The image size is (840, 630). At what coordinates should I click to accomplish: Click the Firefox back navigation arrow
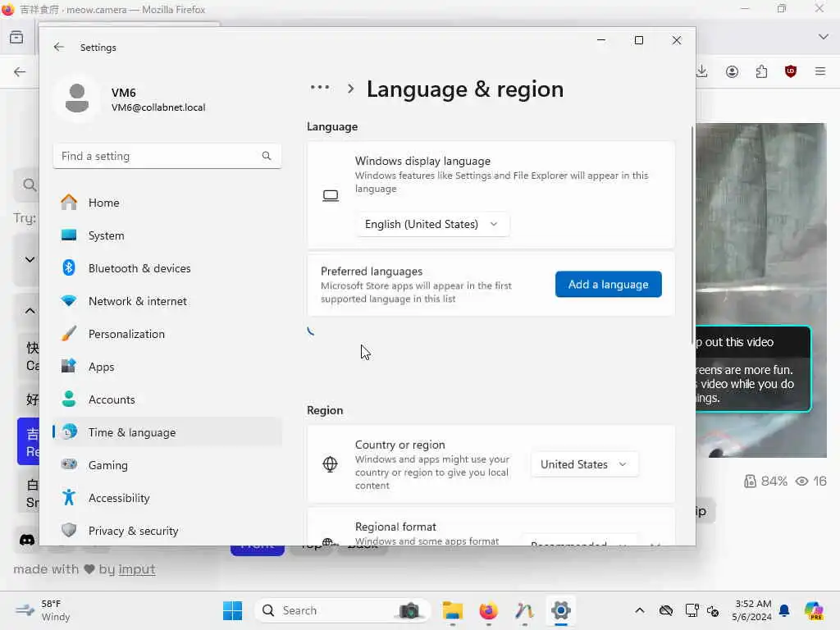tap(20, 72)
